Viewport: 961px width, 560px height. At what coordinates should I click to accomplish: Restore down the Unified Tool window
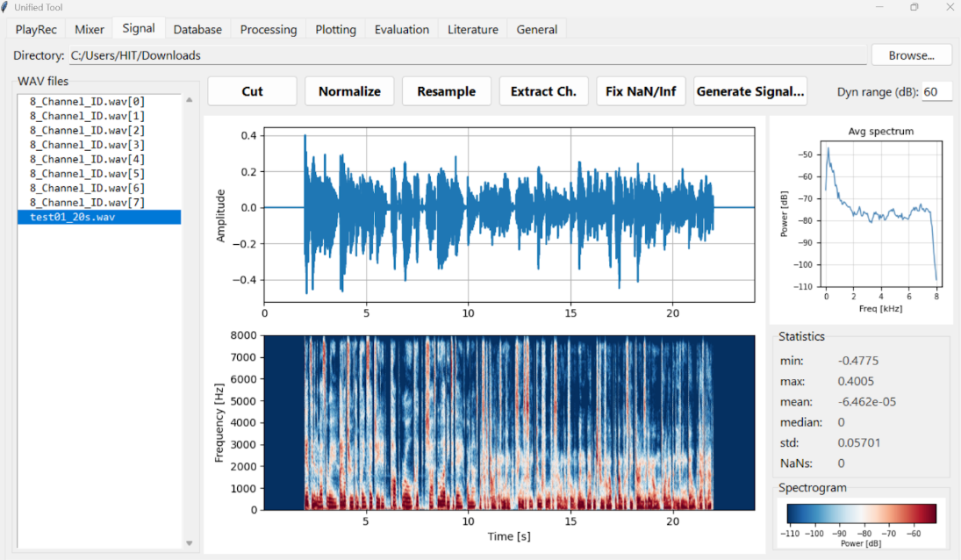tap(914, 7)
